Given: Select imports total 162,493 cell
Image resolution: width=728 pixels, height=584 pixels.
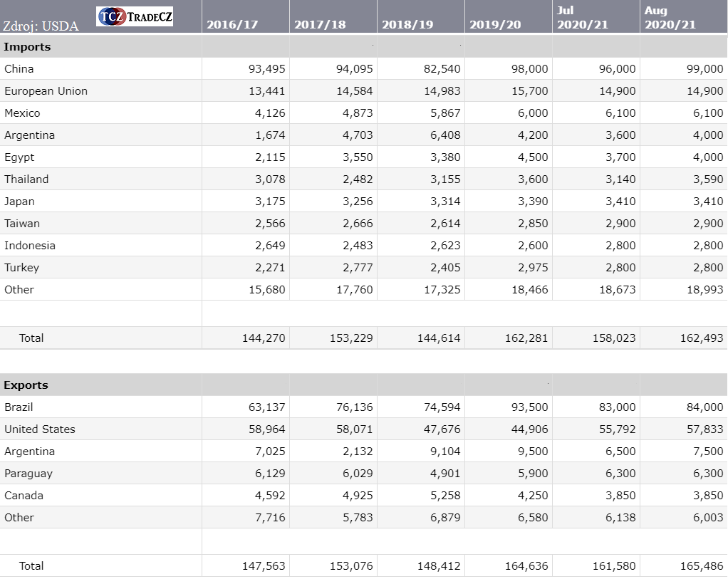Looking at the screenshot, I should tap(701, 338).
